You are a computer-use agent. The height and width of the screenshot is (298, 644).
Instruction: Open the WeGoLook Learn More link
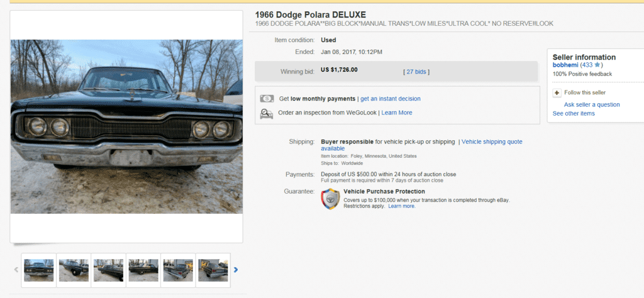click(397, 113)
